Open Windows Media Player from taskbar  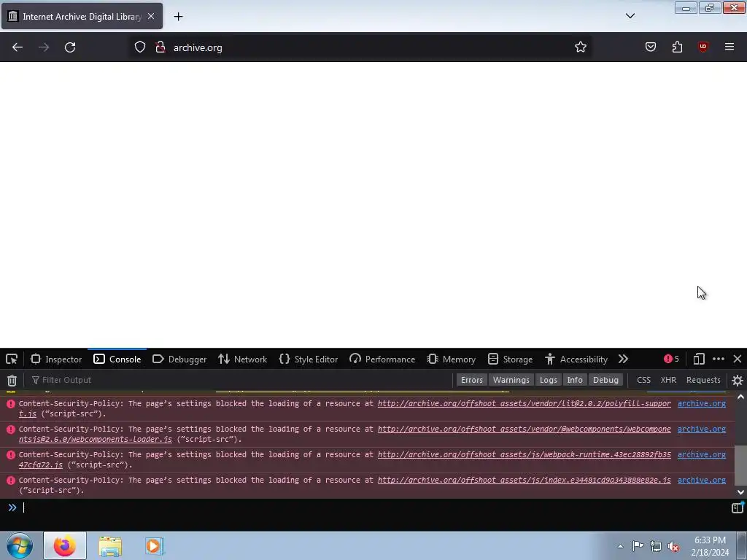(155, 545)
